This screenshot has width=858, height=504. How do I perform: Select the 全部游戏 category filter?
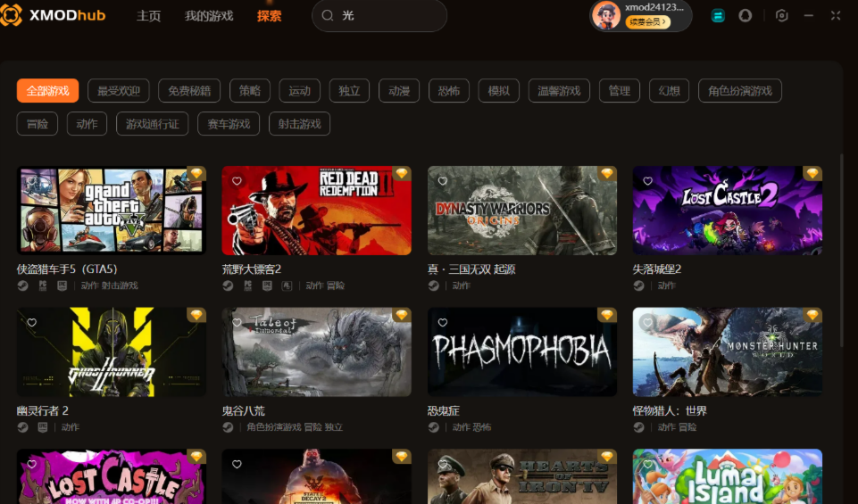click(x=47, y=91)
